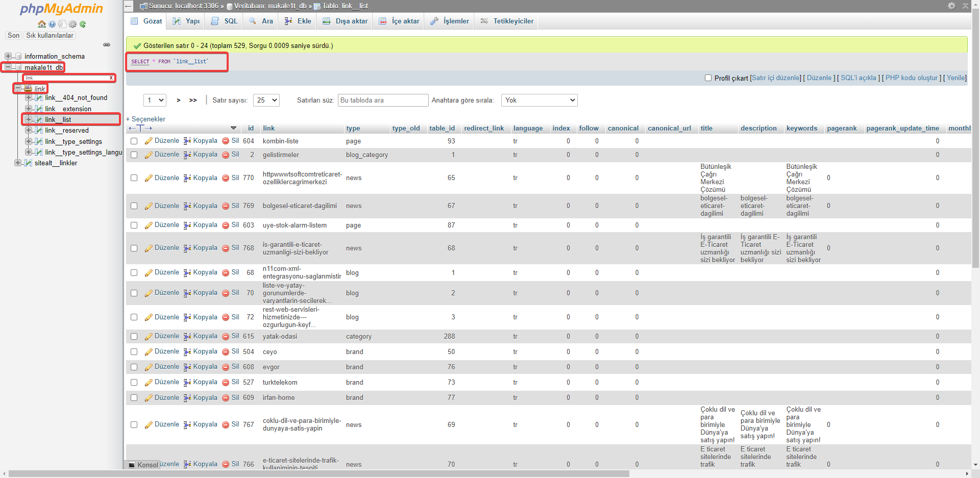Click the Yenile link
Viewport: 980px width, 478px height.
(956, 78)
